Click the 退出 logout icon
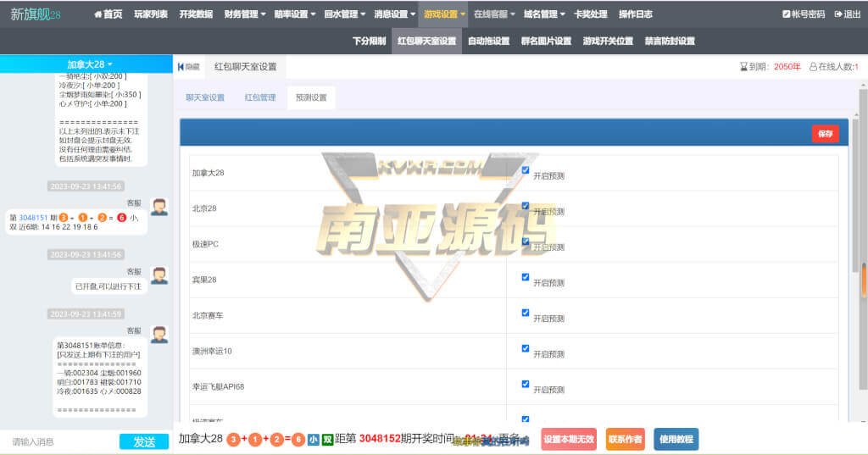The width and height of the screenshot is (868, 455). (x=837, y=14)
